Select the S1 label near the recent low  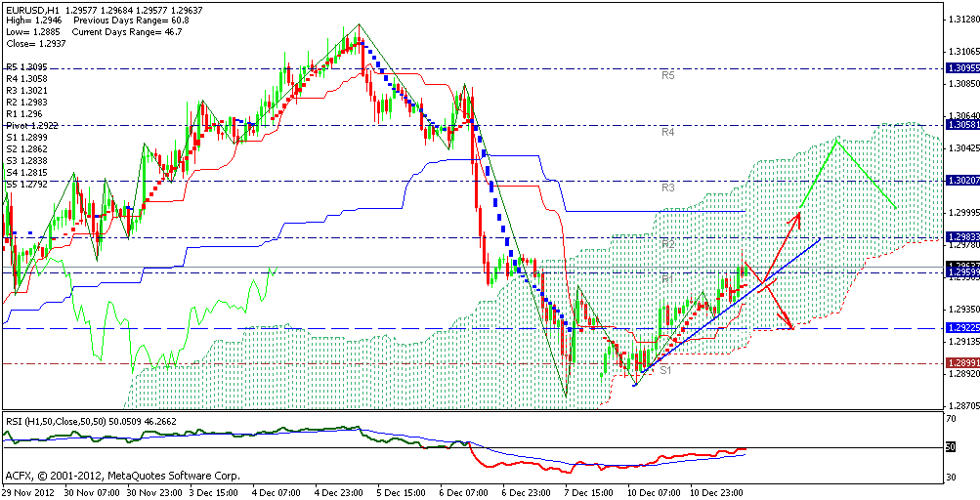point(664,371)
